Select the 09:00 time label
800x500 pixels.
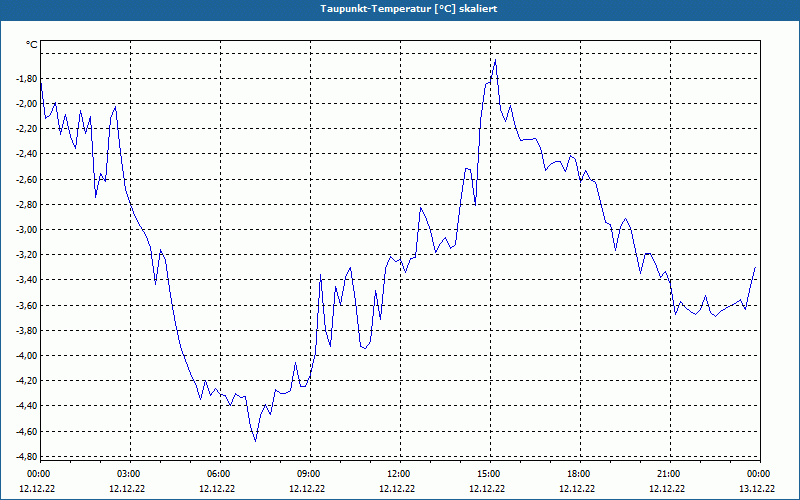click(x=310, y=474)
